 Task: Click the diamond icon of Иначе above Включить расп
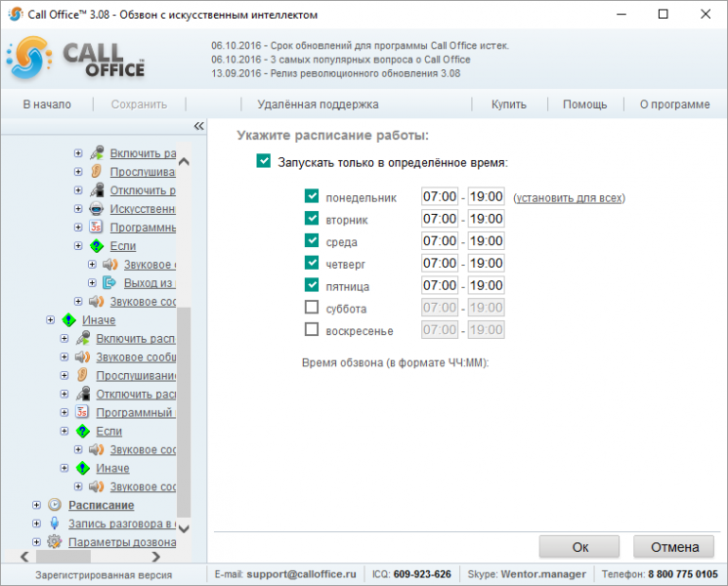point(68,319)
